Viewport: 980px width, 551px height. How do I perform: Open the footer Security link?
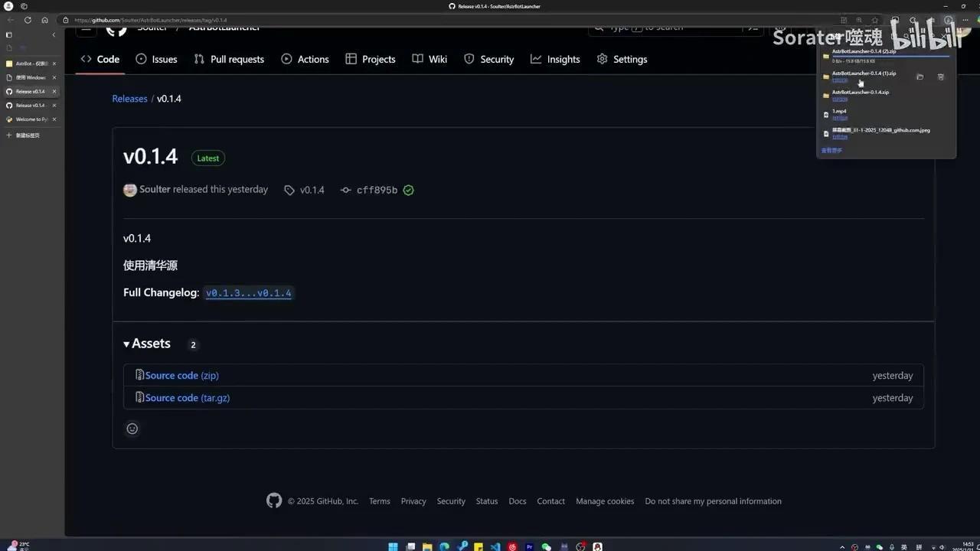coord(451,501)
